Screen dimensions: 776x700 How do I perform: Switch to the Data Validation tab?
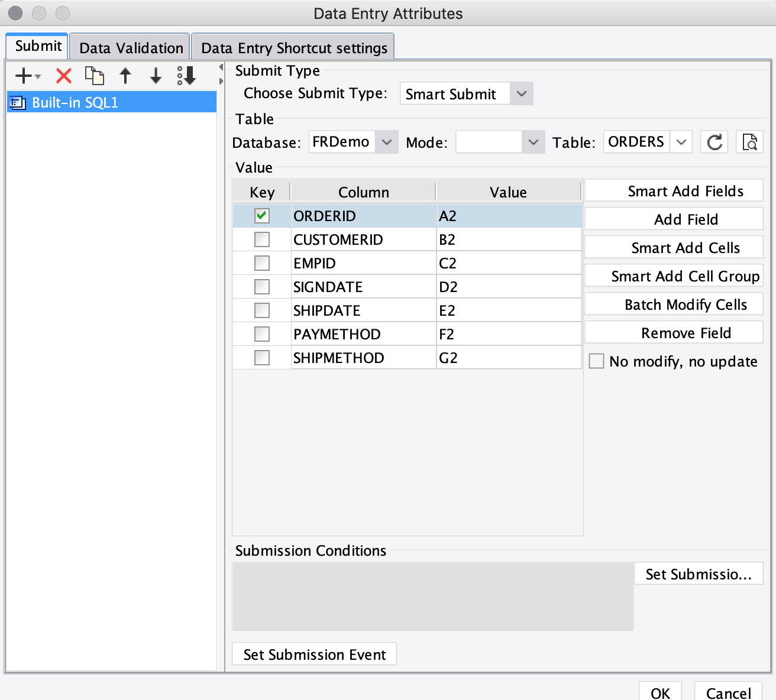130,47
